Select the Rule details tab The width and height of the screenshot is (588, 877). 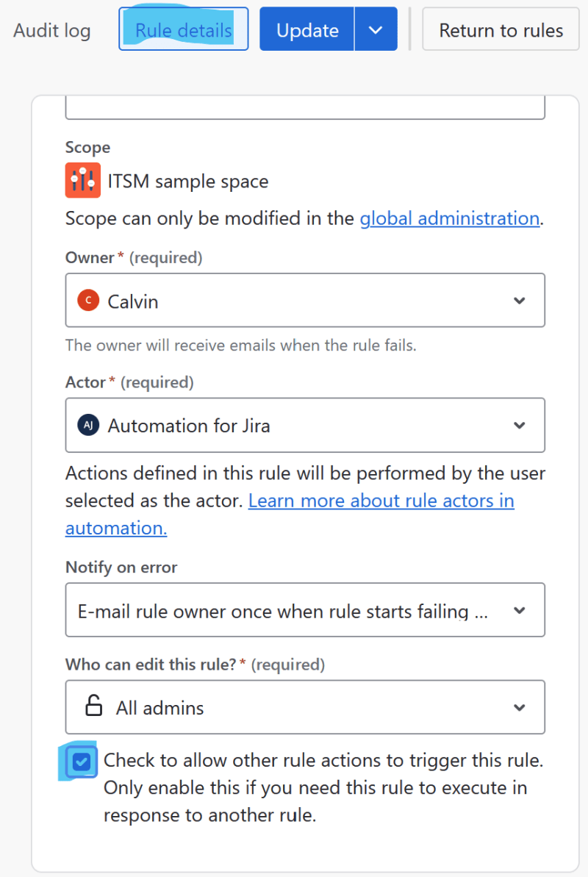click(182, 29)
